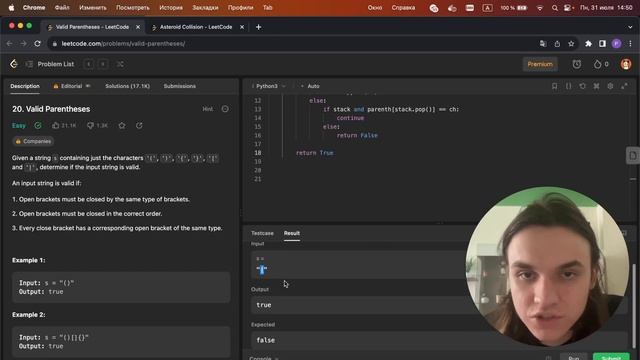Expand the Console panel
This screenshot has width=640, height=360.
(x=263, y=358)
